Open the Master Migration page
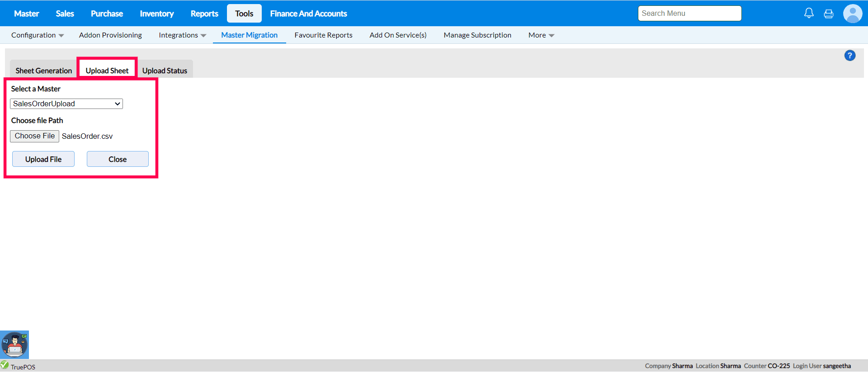This screenshot has width=868, height=373. 250,35
